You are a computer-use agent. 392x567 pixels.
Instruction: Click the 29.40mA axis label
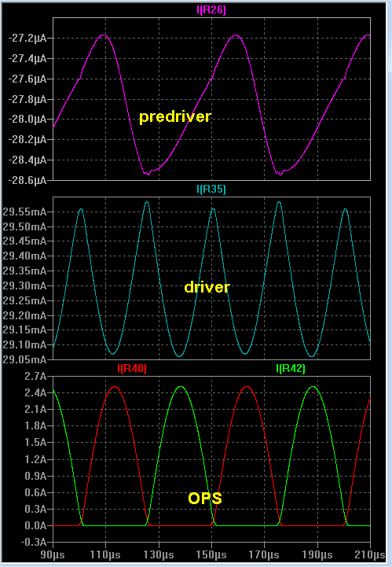click(25, 256)
